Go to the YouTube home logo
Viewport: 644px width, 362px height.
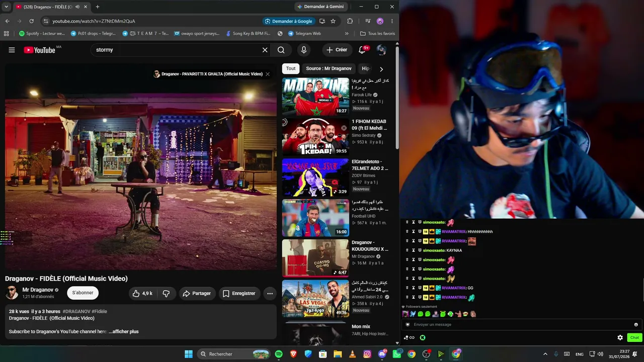click(40, 50)
